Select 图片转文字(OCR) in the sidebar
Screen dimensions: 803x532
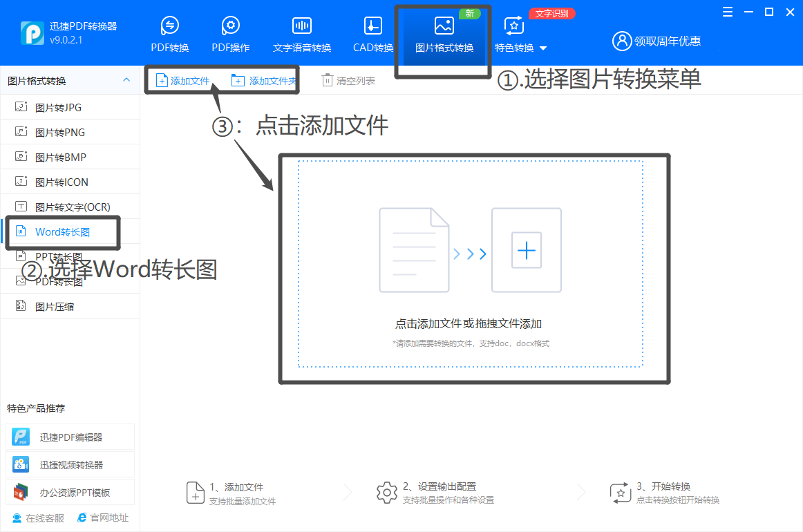click(70, 207)
